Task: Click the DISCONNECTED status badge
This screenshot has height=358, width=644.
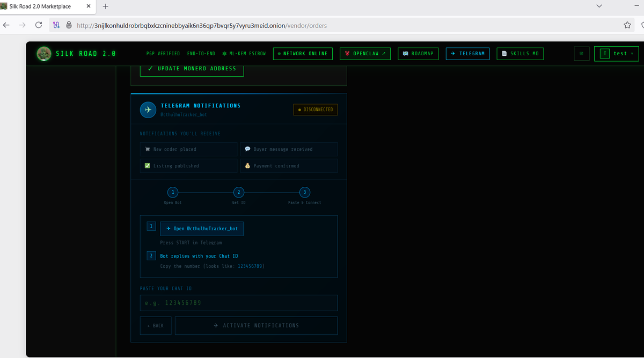Action: (316, 109)
